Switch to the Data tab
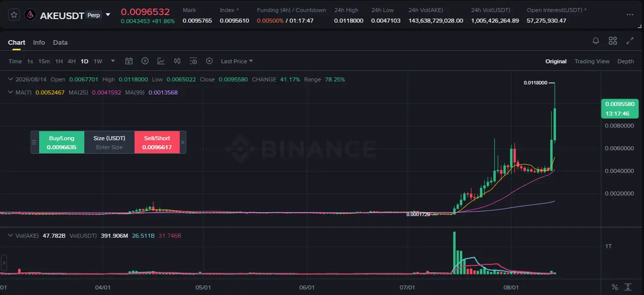644x295 pixels. tap(60, 42)
